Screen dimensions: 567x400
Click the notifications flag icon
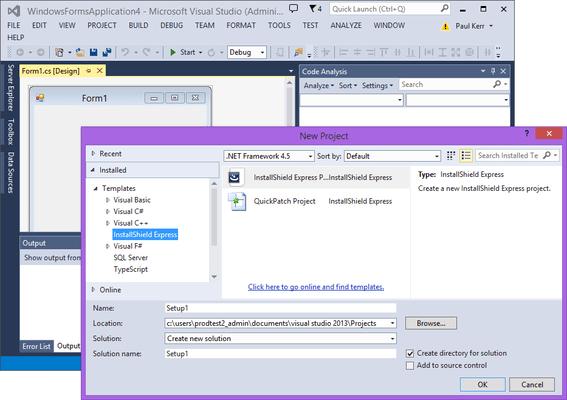[312, 9]
